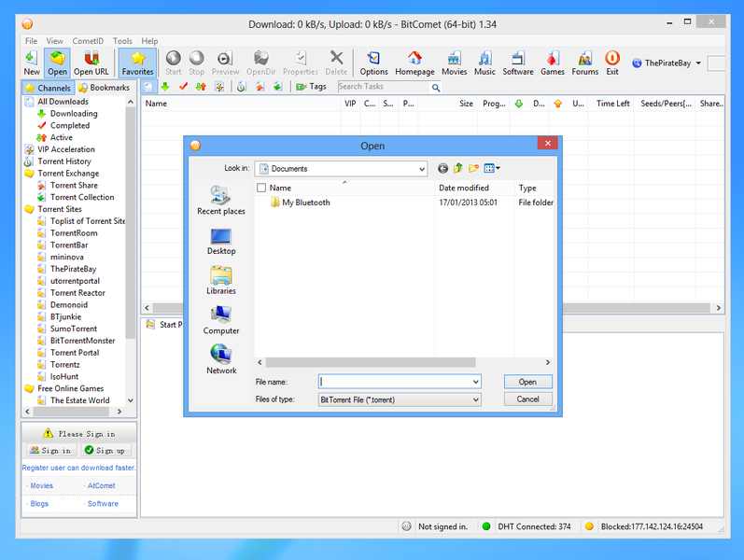
Task: Open the Forums toolbar icon
Action: point(584,63)
